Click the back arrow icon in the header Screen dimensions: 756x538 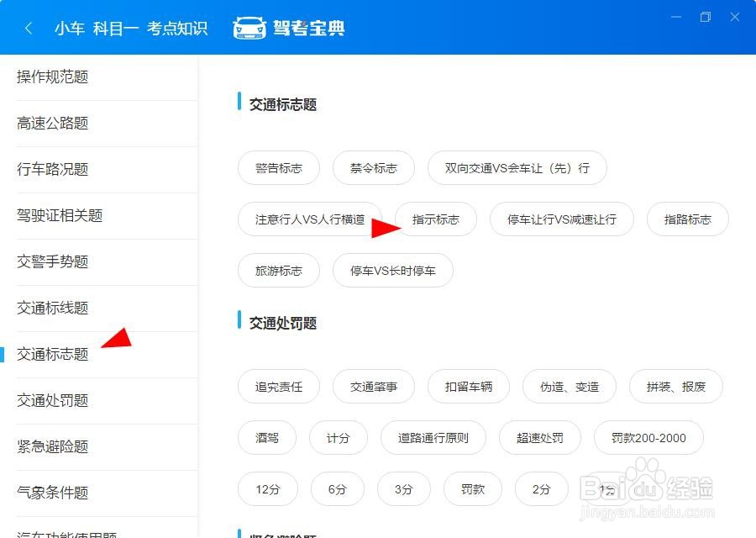(29, 28)
